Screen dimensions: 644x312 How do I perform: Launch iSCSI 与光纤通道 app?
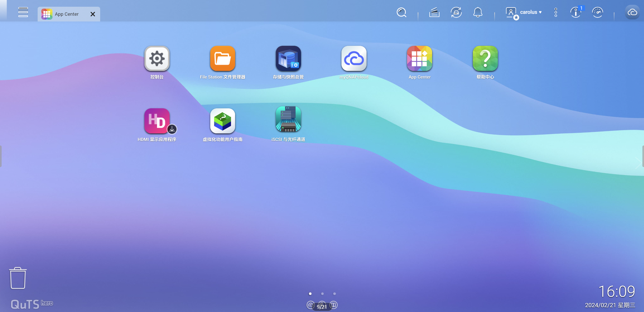[288, 119]
